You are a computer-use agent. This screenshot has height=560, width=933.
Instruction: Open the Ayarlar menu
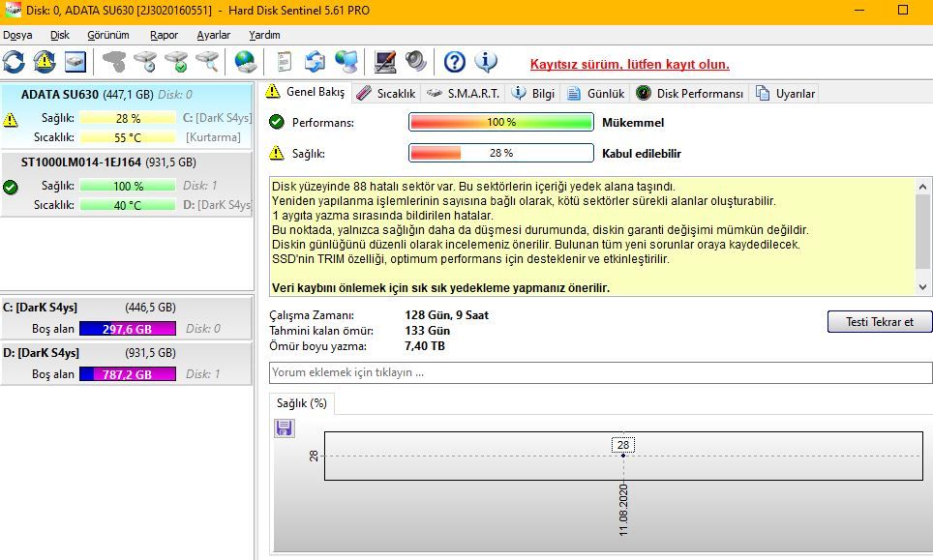pyautogui.click(x=214, y=35)
